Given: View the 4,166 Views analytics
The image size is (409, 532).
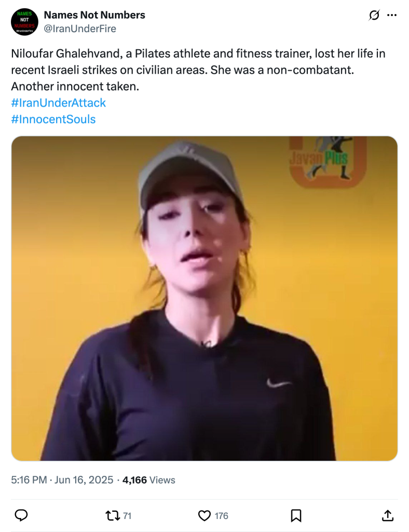Looking at the screenshot, I should pyautogui.click(x=149, y=480).
